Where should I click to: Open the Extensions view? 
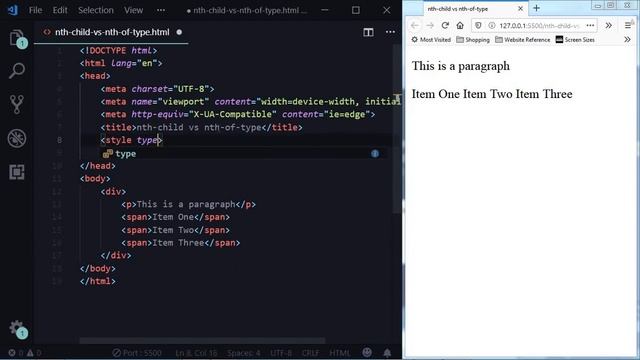coord(17,172)
